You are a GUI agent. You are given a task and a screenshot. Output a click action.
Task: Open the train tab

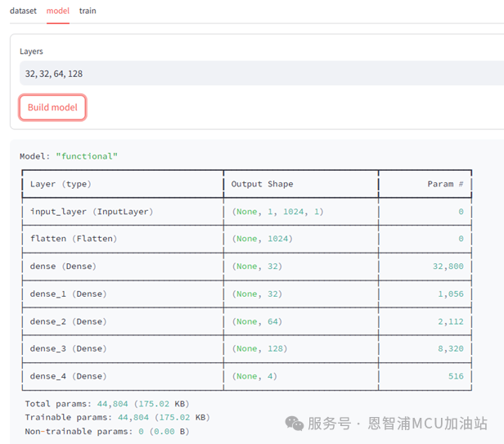click(88, 11)
